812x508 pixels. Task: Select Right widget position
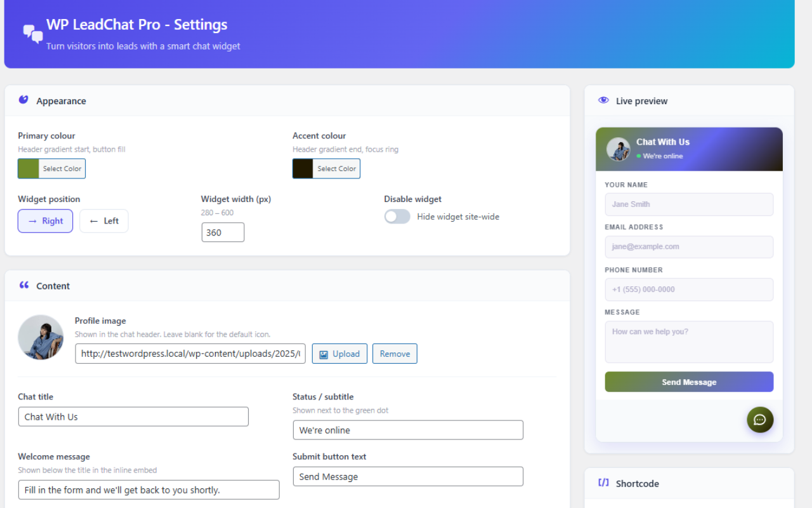tap(45, 221)
